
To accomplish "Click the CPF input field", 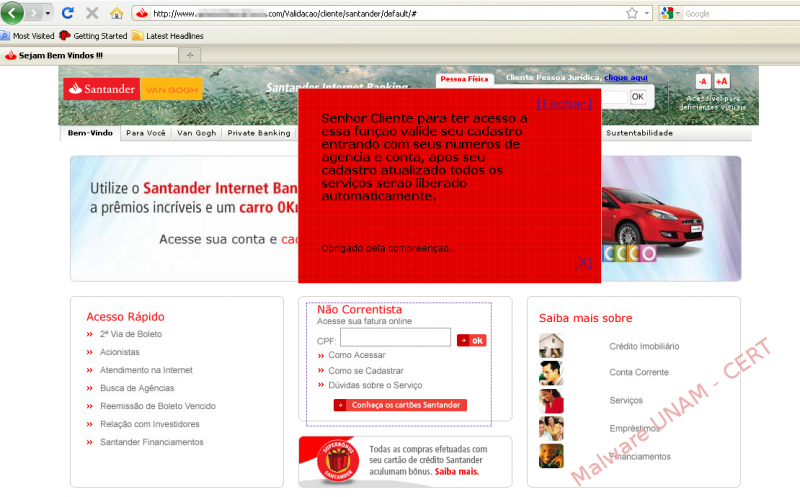I will [395, 338].
